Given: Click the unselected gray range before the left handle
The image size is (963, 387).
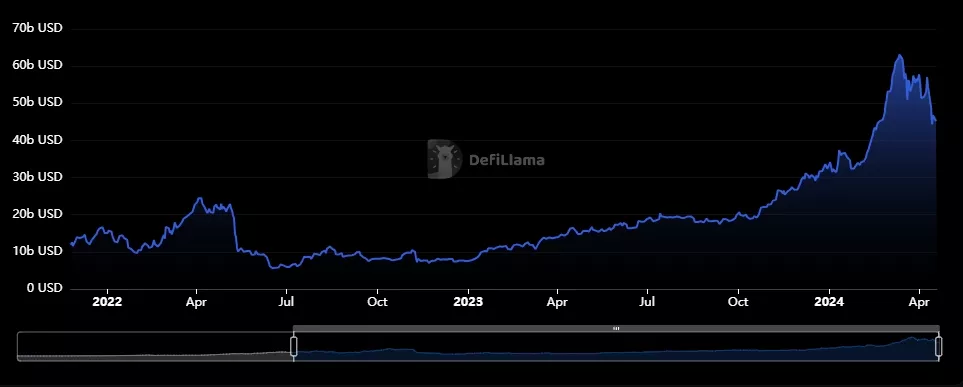Looking at the screenshot, I should (x=155, y=346).
